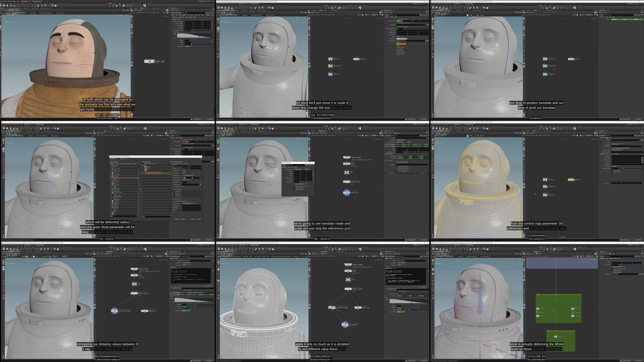Image resolution: width=644 pixels, height=362 pixels.
Task: Select geometry node in 'for pivot' captioned frame
Action: pos(356,59)
